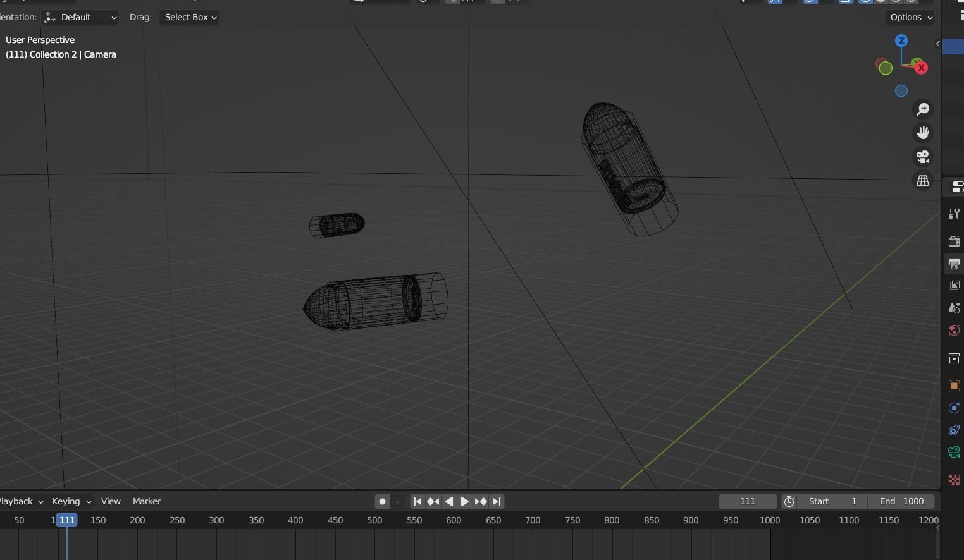Open the Object Constraints properties tab
The image size is (964, 560).
954,430
